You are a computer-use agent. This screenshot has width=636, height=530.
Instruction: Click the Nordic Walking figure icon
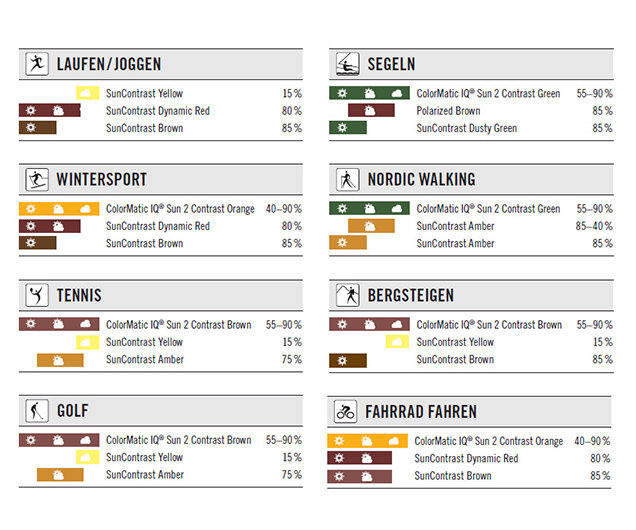tap(348, 180)
